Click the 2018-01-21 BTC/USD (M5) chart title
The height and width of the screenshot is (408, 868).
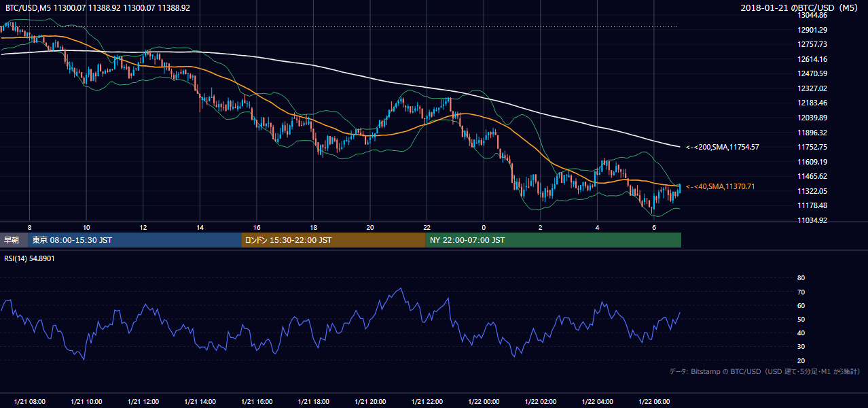(x=801, y=8)
